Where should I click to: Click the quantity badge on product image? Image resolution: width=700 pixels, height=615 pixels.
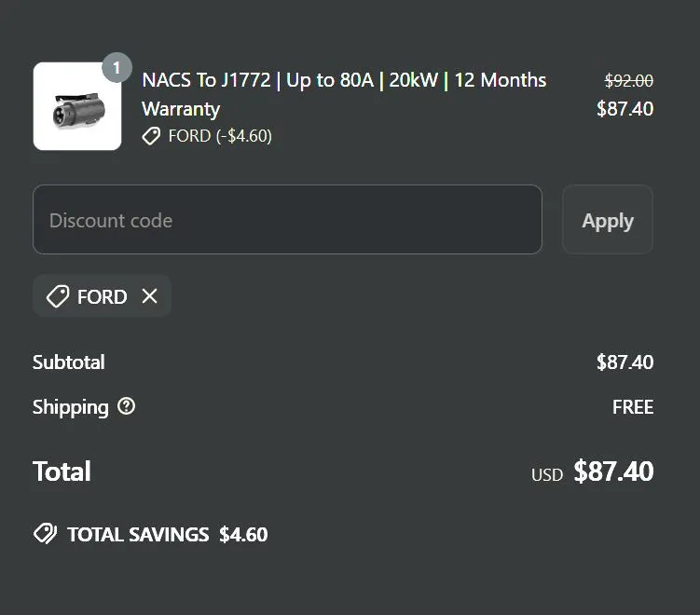(117, 68)
